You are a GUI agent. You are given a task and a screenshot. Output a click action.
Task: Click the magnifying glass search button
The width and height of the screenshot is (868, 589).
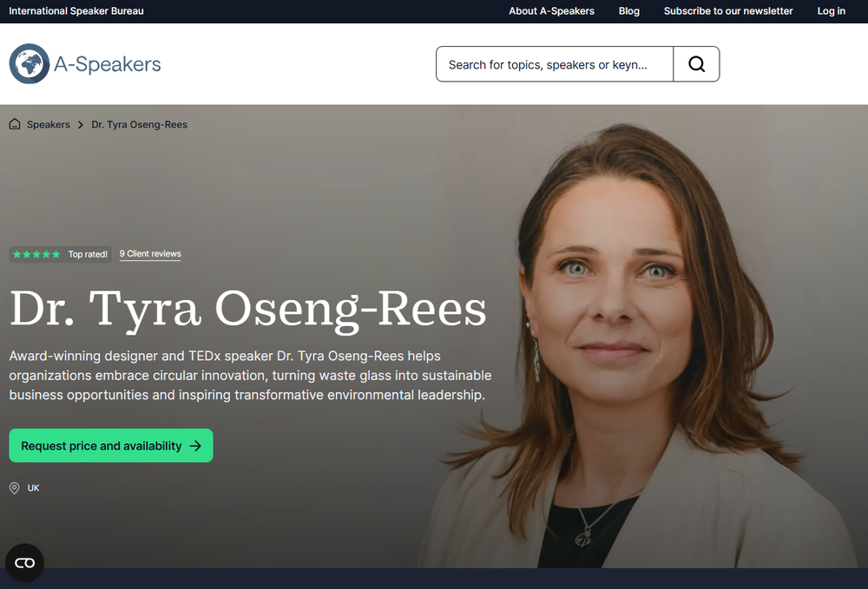coord(696,64)
